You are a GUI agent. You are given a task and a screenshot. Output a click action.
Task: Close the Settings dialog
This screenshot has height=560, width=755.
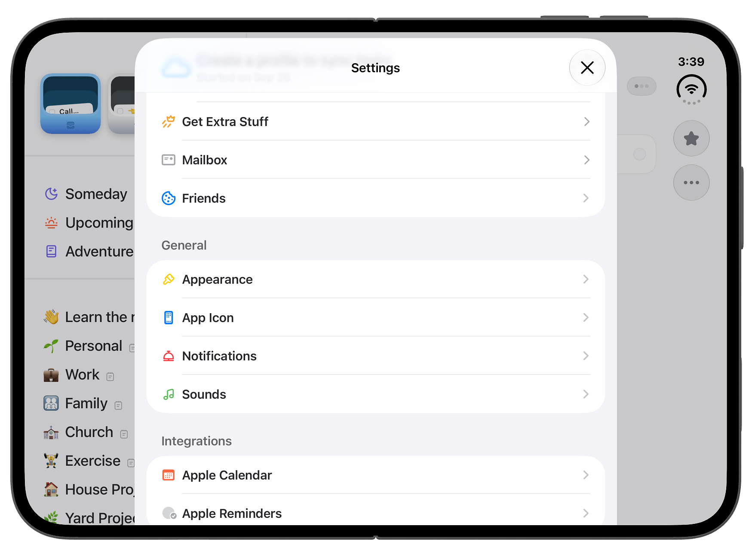coord(587,68)
